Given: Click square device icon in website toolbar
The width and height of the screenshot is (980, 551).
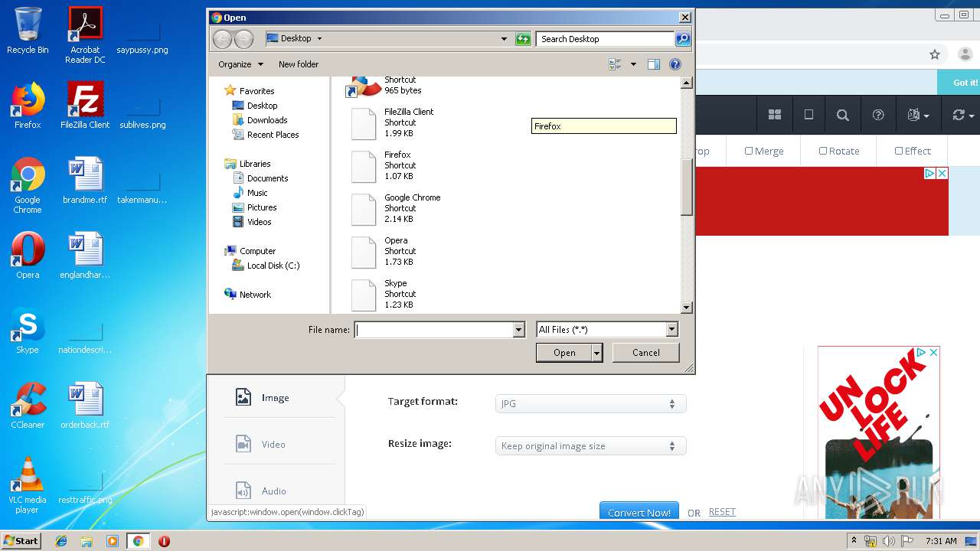Looking at the screenshot, I should pyautogui.click(x=808, y=115).
